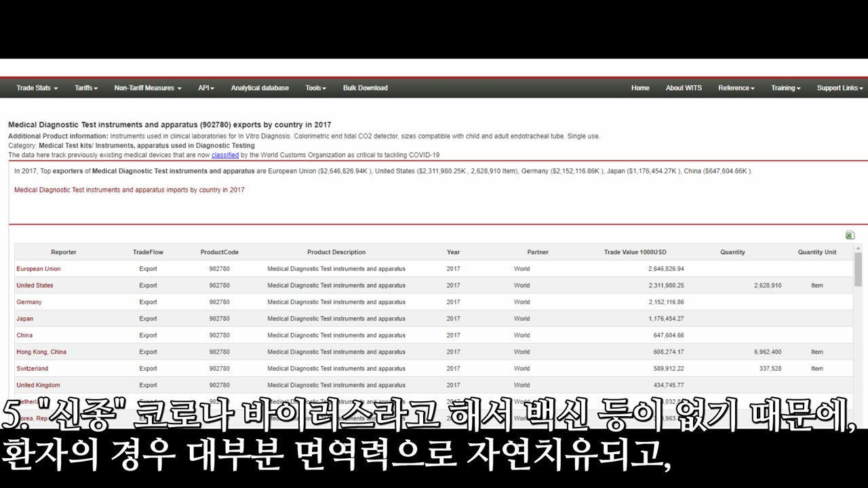Open Germany reporter link
Viewport: 868px width, 488px height.
29,302
